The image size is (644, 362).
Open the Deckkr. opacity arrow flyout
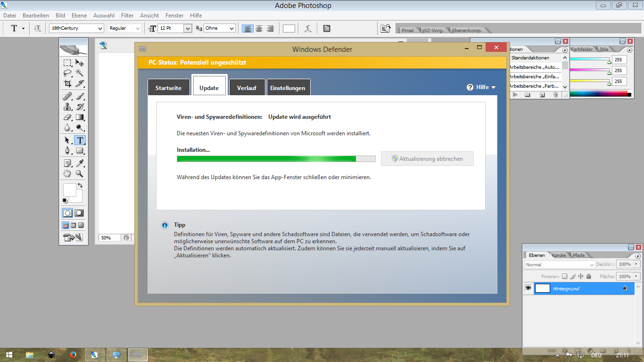point(636,264)
